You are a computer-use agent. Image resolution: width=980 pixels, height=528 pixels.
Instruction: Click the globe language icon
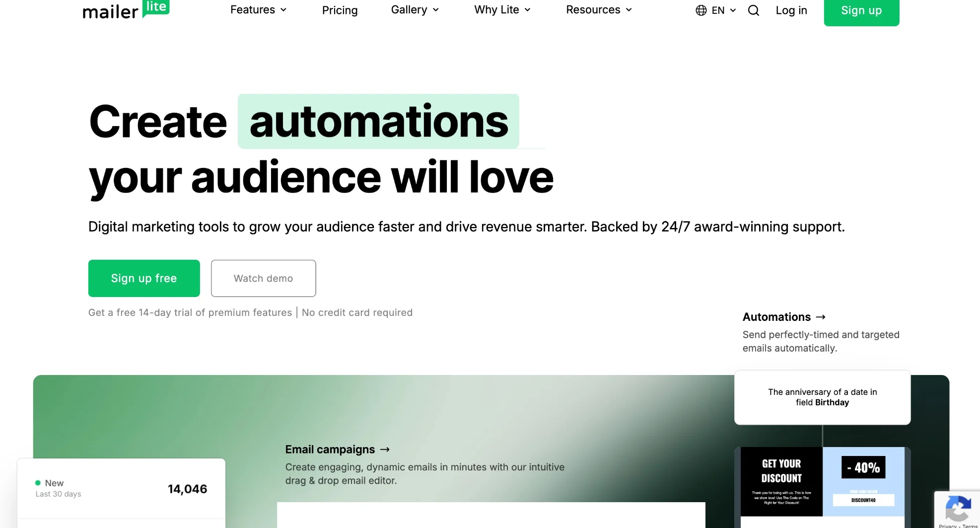[700, 10]
